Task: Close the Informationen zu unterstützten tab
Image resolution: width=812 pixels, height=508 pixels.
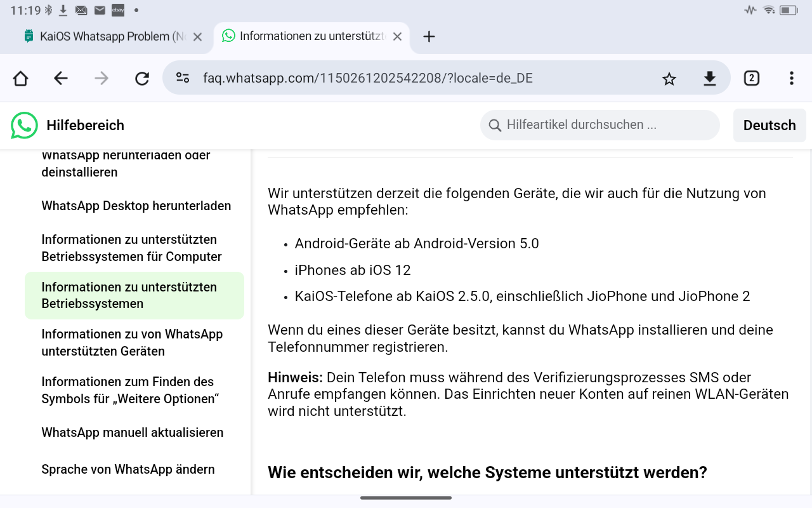Action: [x=397, y=37]
